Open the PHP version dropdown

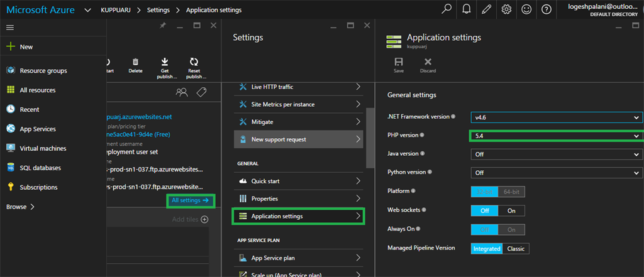557,136
